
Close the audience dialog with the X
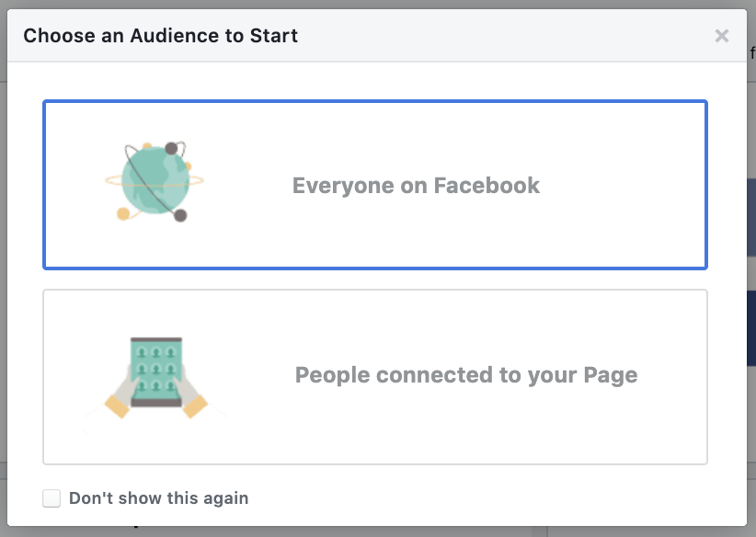pos(722,36)
